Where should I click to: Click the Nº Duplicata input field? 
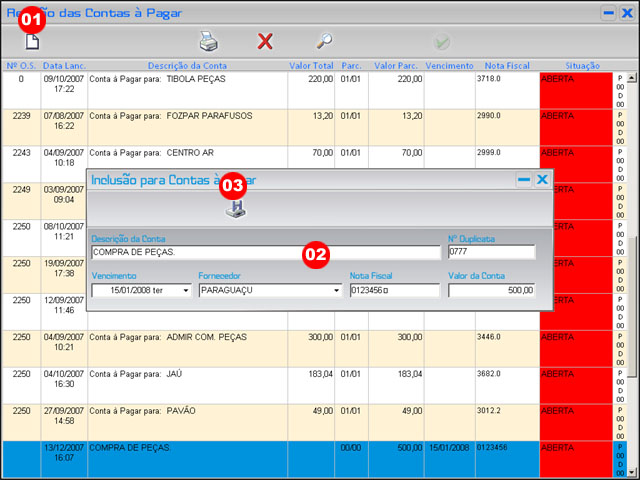click(x=490, y=252)
